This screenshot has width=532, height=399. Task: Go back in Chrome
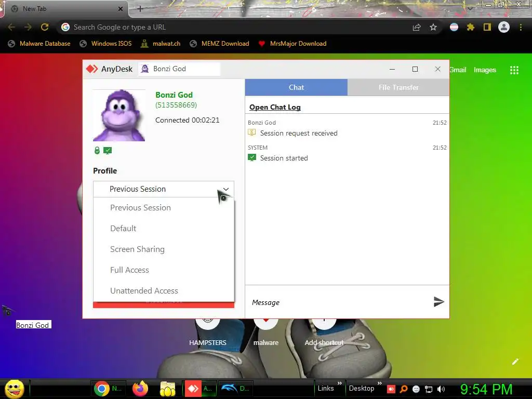click(x=11, y=27)
